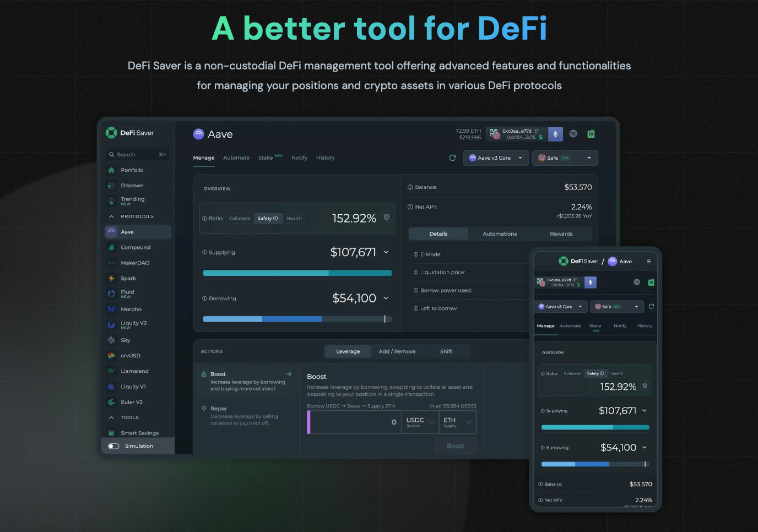The width and height of the screenshot is (758, 532).
Task: Switch to the Notify tab
Action: (x=300, y=158)
